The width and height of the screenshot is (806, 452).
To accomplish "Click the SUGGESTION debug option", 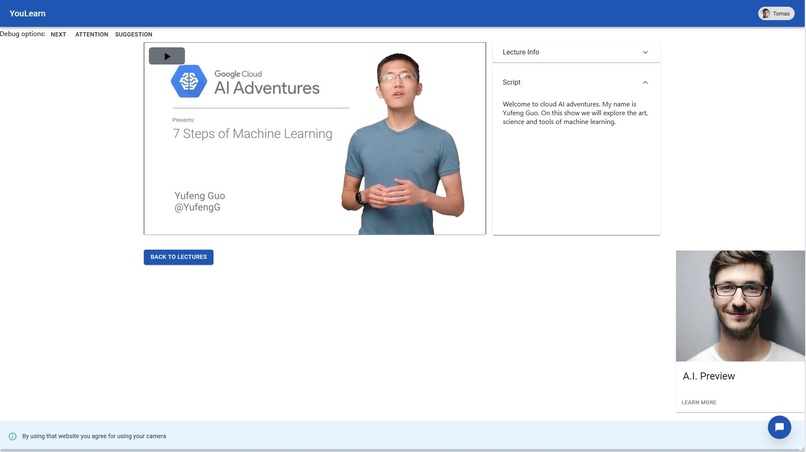I will click(134, 34).
